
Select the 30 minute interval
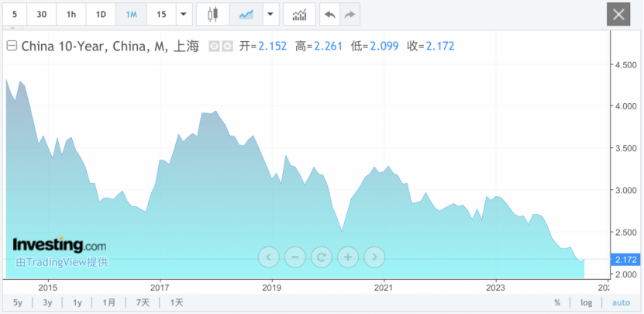tap(42, 15)
